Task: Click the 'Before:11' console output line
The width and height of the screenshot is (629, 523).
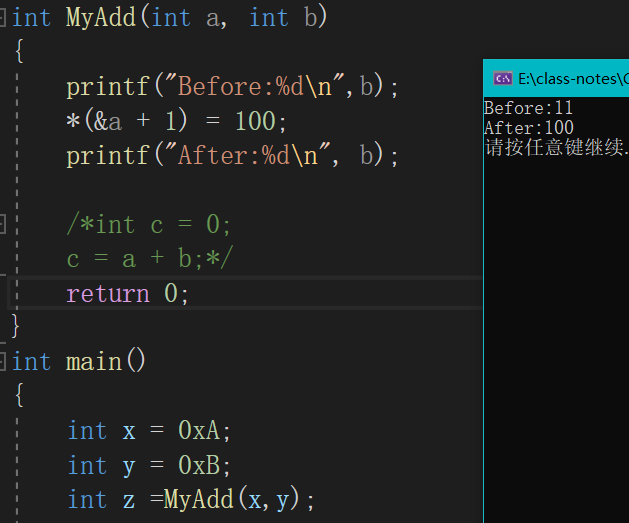Action: pos(528,108)
